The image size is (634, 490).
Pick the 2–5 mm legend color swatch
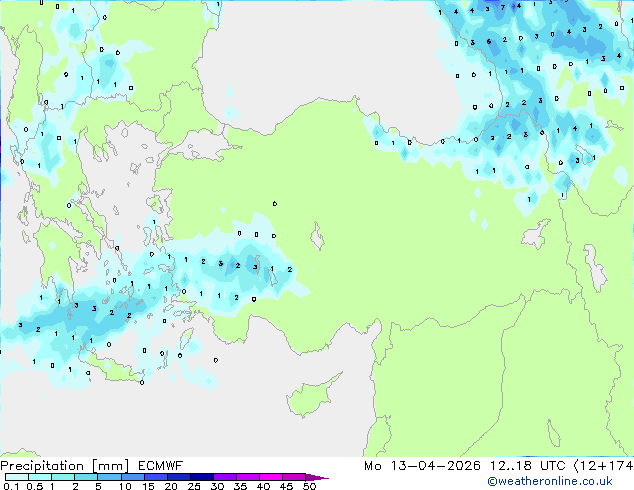86,477
